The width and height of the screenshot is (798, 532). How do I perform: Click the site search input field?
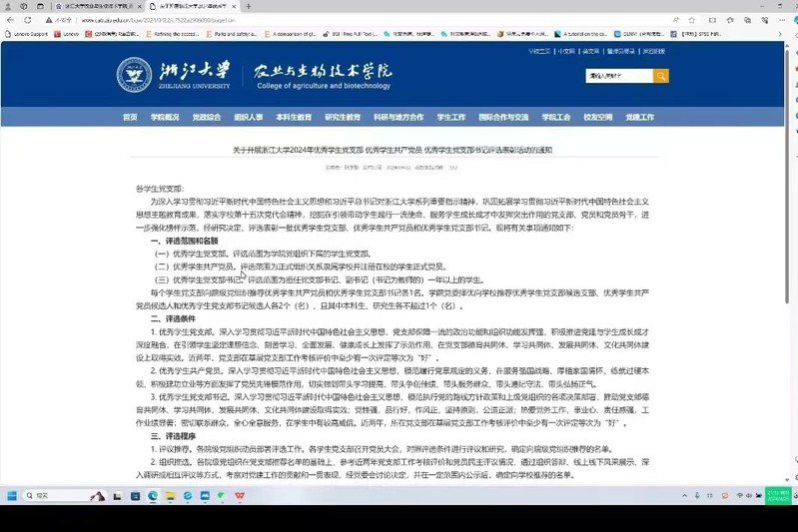pos(619,76)
